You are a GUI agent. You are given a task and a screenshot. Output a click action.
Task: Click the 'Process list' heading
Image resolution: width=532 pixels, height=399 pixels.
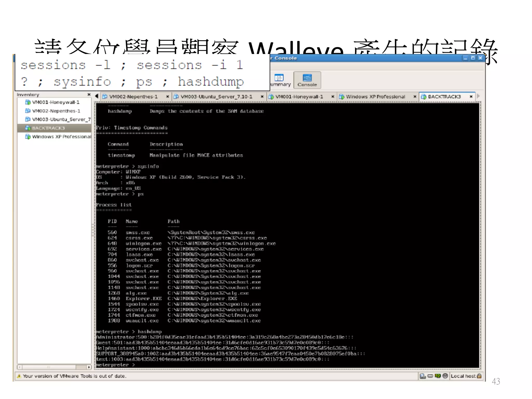[114, 205]
